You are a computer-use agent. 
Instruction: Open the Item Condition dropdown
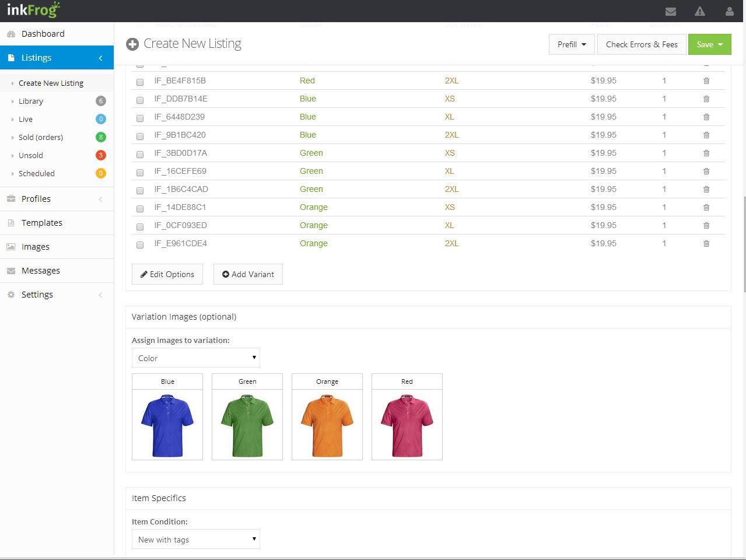tap(195, 539)
